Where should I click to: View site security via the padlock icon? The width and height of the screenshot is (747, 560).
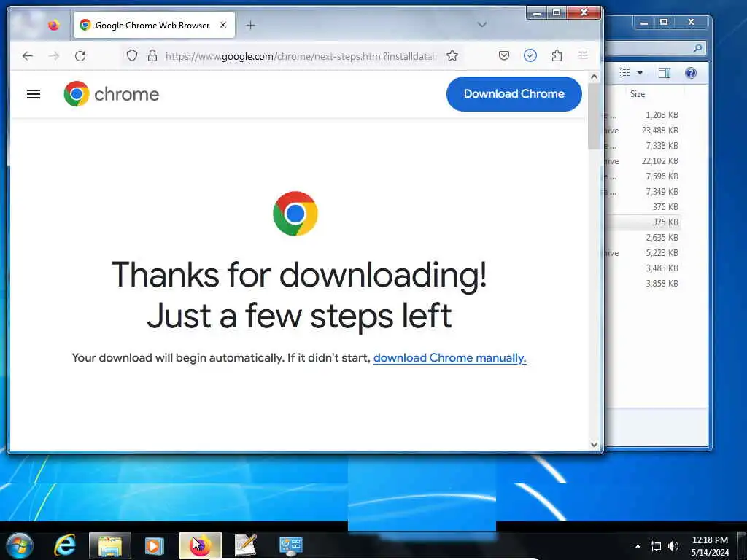tap(152, 55)
